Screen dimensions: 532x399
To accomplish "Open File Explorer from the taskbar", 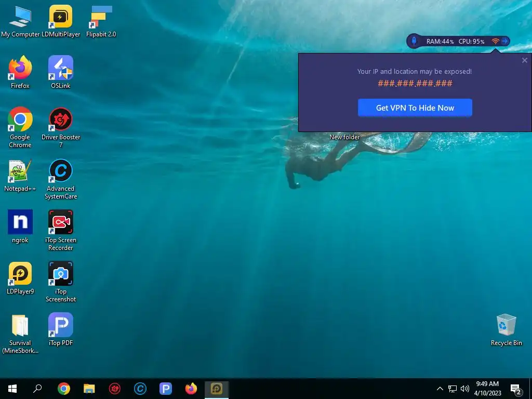I will pyautogui.click(x=89, y=389).
